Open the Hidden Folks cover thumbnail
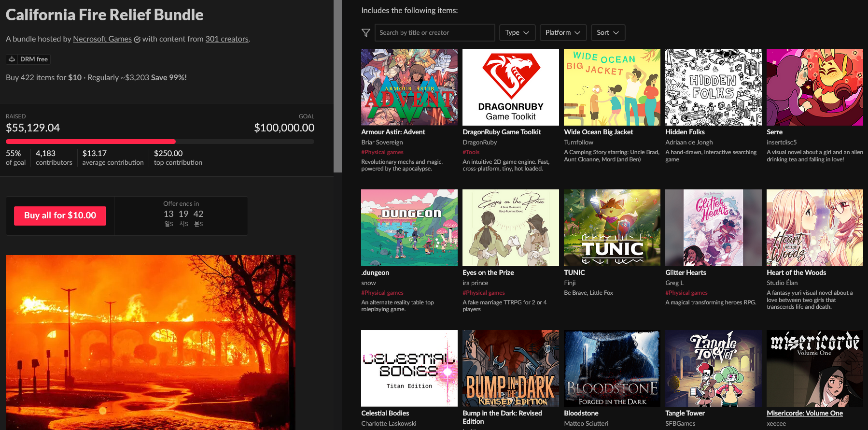The height and width of the screenshot is (430, 868). click(x=714, y=87)
